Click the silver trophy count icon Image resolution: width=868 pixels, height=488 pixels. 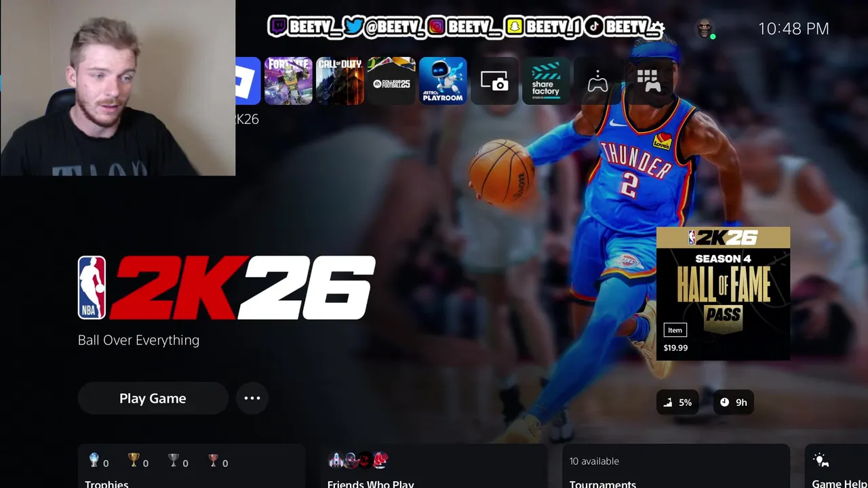click(x=174, y=461)
